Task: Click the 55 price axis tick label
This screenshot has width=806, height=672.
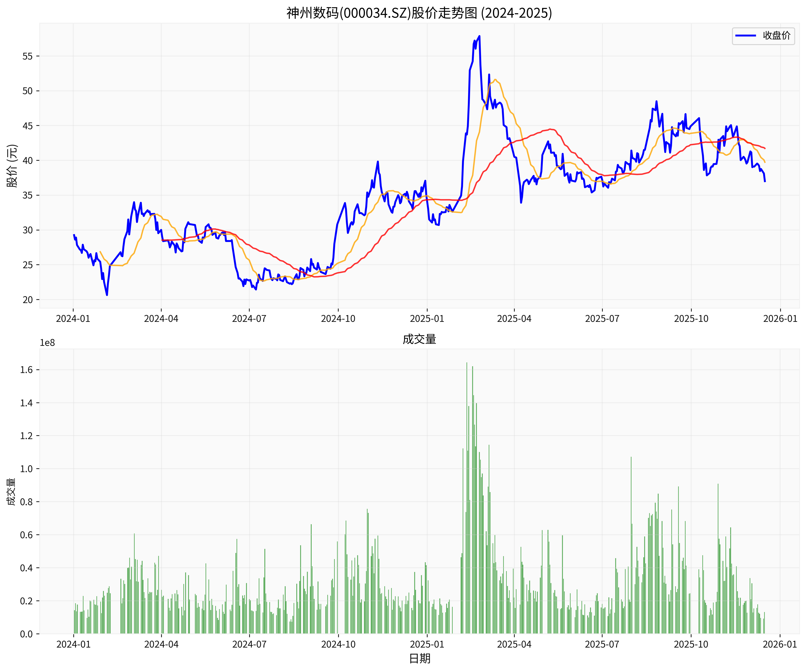Action: (28, 56)
